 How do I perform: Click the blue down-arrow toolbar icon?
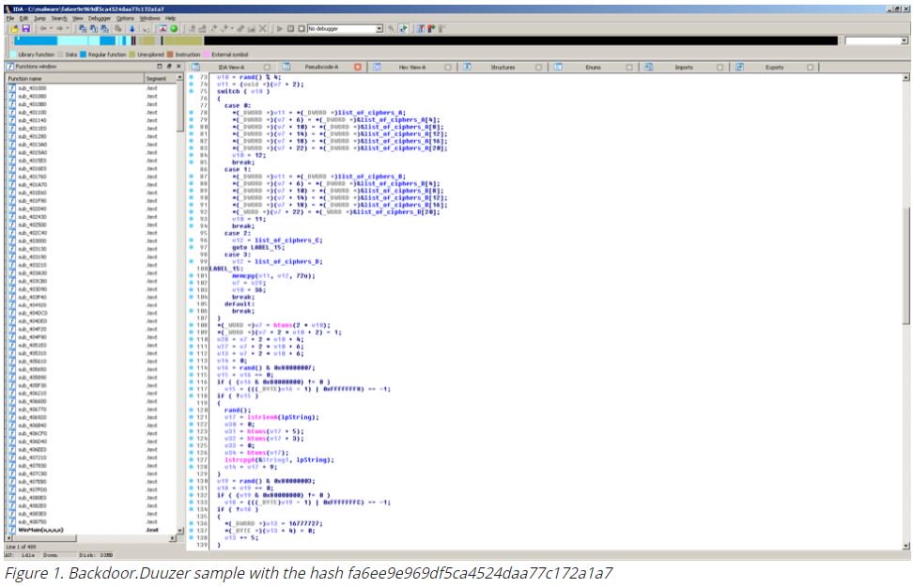pos(132,28)
